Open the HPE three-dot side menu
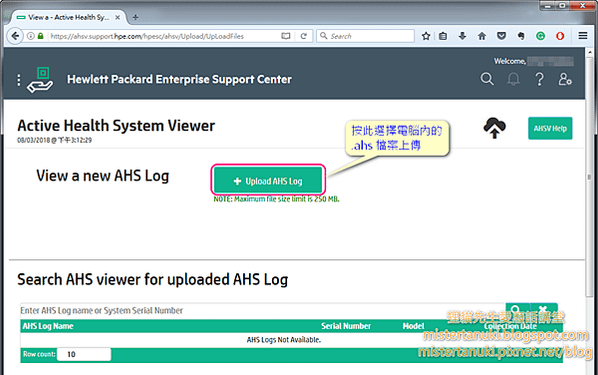The image size is (598, 375). 19,80
